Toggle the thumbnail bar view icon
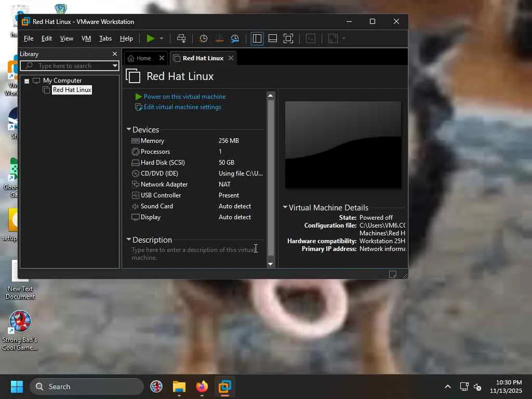Screen dimensions: 532x399 pyautogui.click(x=272, y=38)
